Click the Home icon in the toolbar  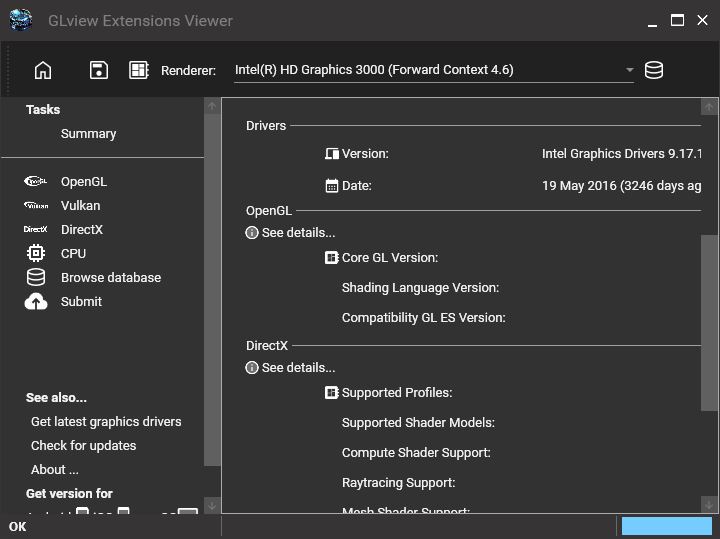click(43, 70)
